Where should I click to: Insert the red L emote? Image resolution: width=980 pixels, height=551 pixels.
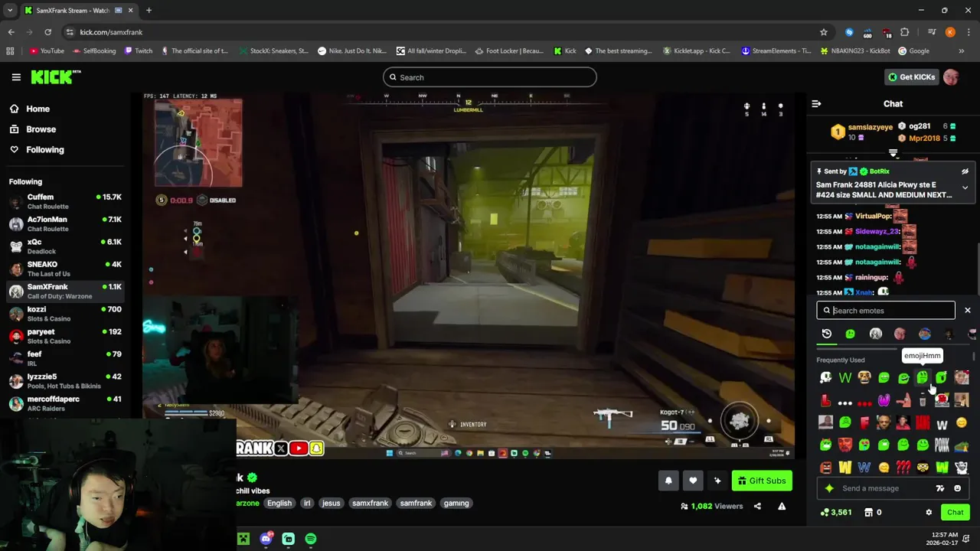pos(825,400)
